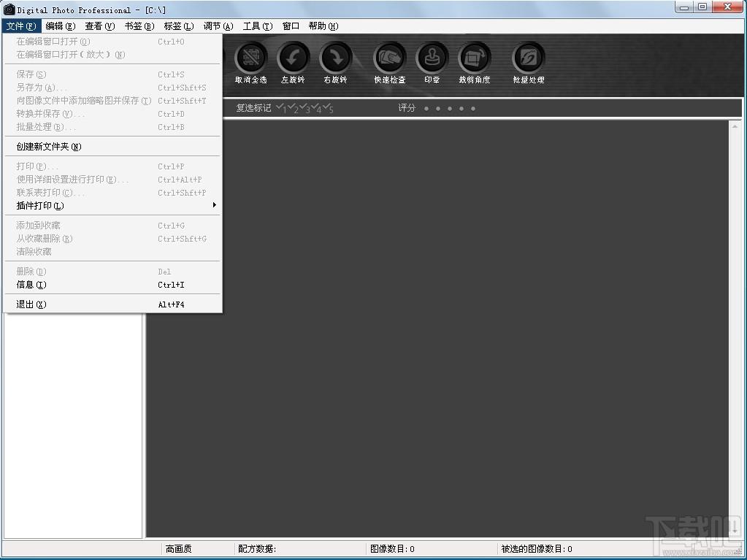Open the 调节(A) menu
The image size is (747, 560).
click(218, 26)
